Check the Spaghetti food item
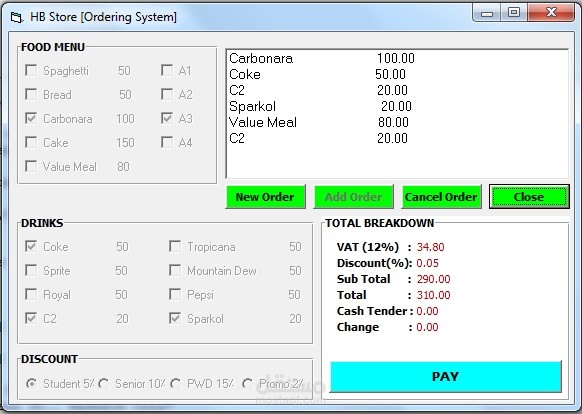Viewport: 582px width, 414px height. click(31, 70)
